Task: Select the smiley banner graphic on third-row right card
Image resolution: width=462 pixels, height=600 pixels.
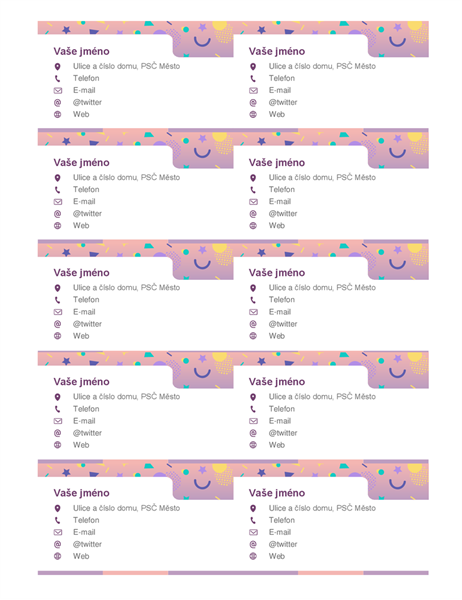Action: click(x=398, y=260)
